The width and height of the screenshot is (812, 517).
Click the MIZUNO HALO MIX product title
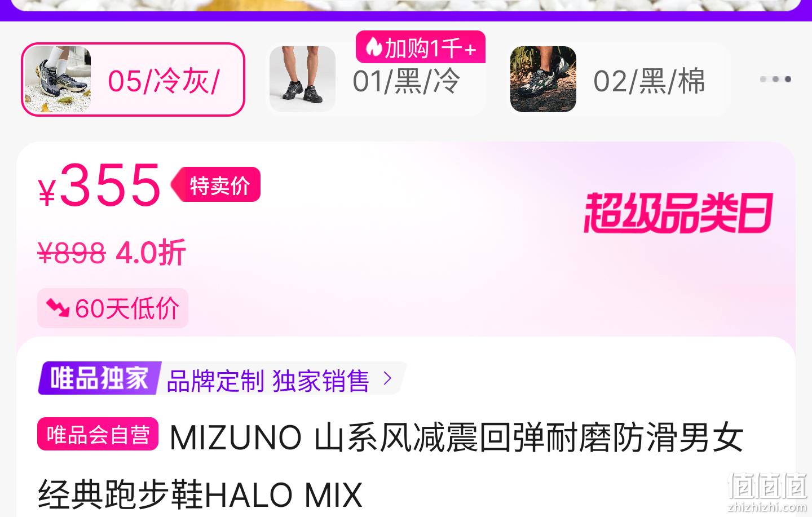(x=390, y=466)
